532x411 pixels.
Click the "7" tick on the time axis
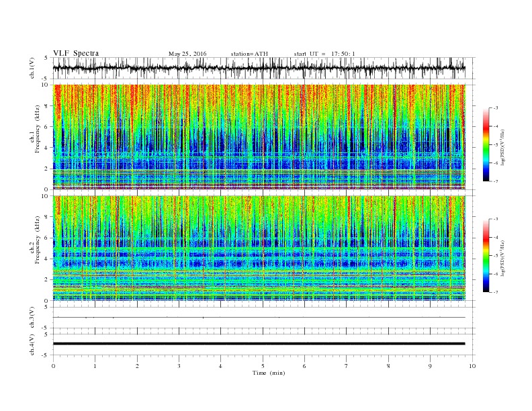tap(347, 366)
